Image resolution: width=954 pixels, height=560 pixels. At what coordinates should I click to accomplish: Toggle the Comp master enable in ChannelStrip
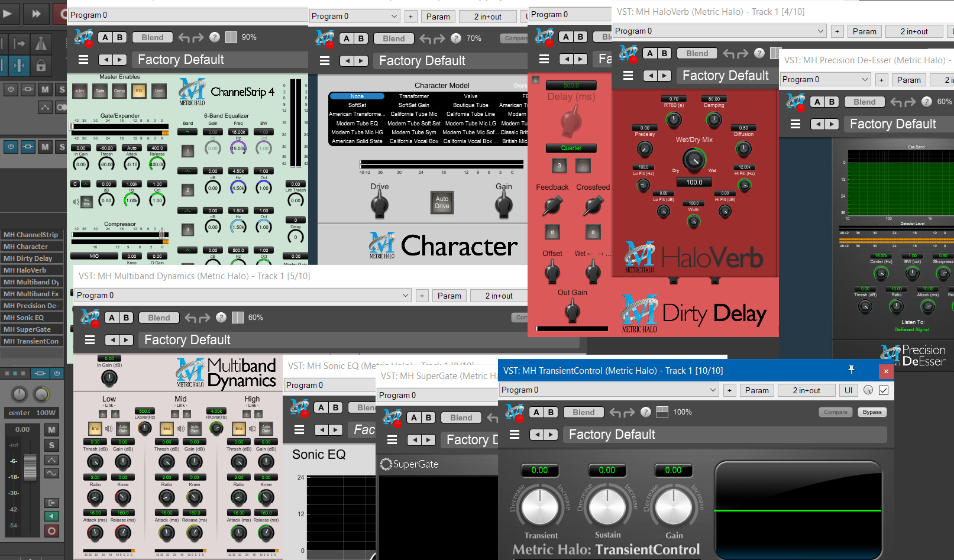pos(119,90)
